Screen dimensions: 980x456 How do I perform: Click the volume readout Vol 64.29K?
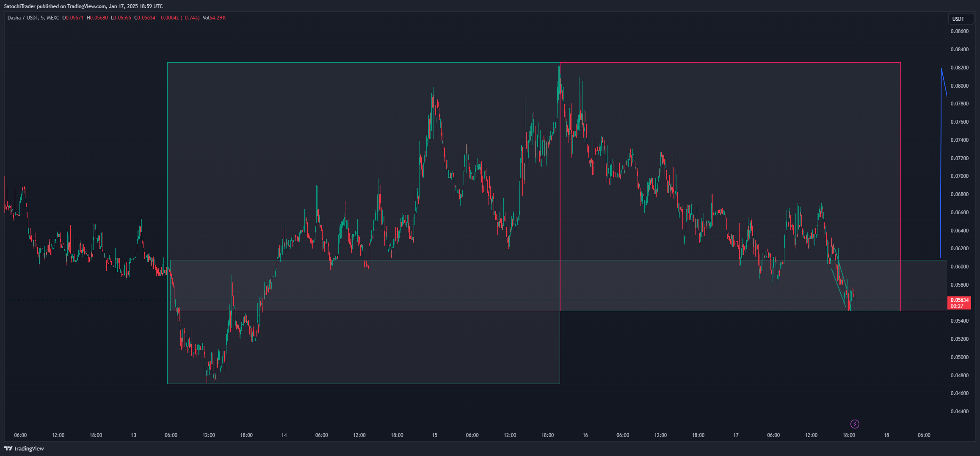tap(214, 18)
